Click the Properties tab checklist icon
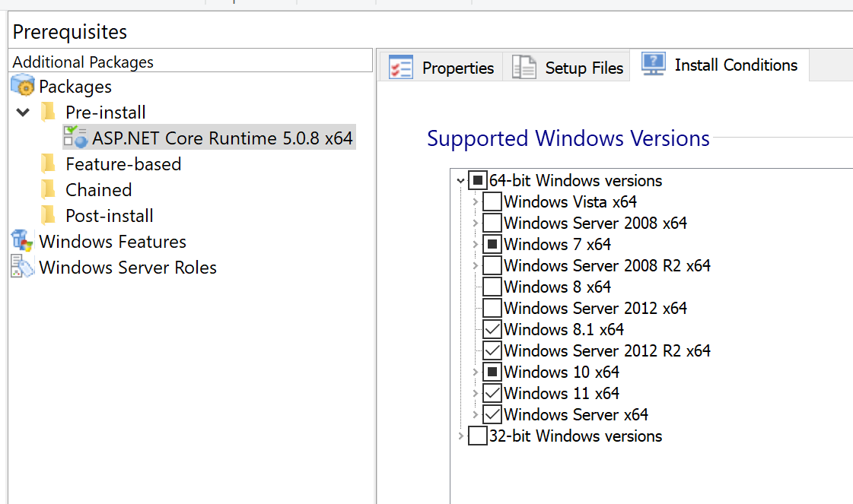 click(401, 68)
